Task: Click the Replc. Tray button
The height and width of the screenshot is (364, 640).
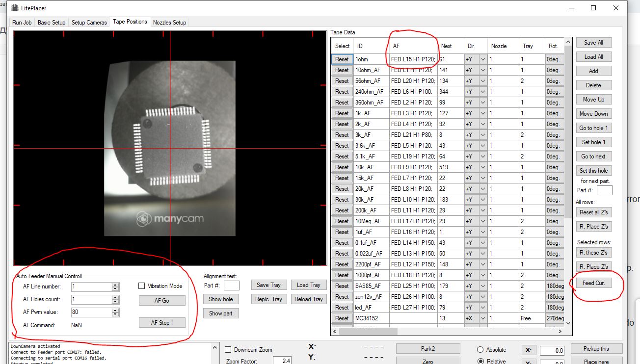Action: [x=269, y=299]
